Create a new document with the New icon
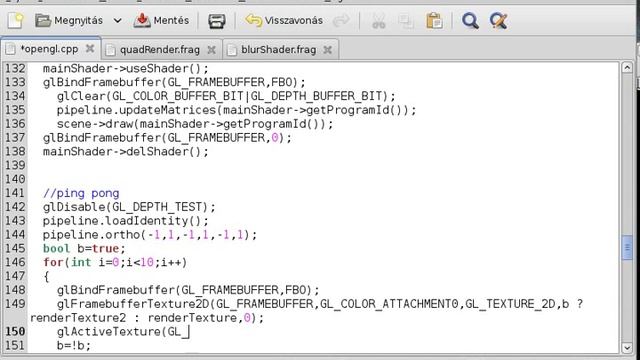 click(16, 20)
